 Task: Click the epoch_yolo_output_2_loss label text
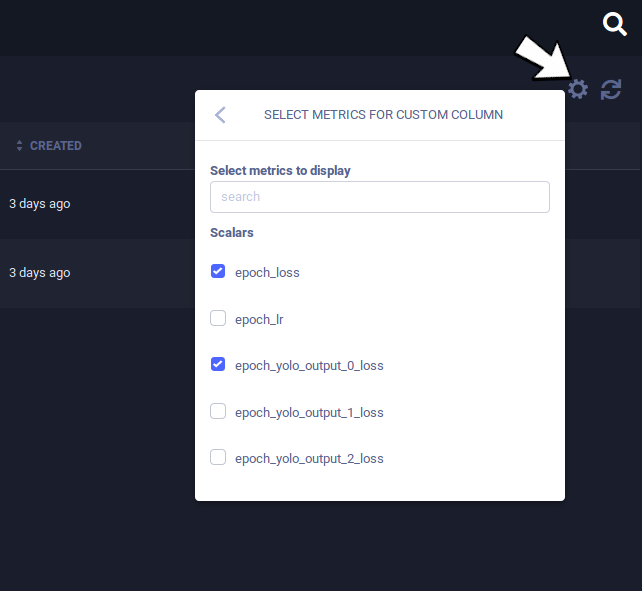click(x=309, y=459)
